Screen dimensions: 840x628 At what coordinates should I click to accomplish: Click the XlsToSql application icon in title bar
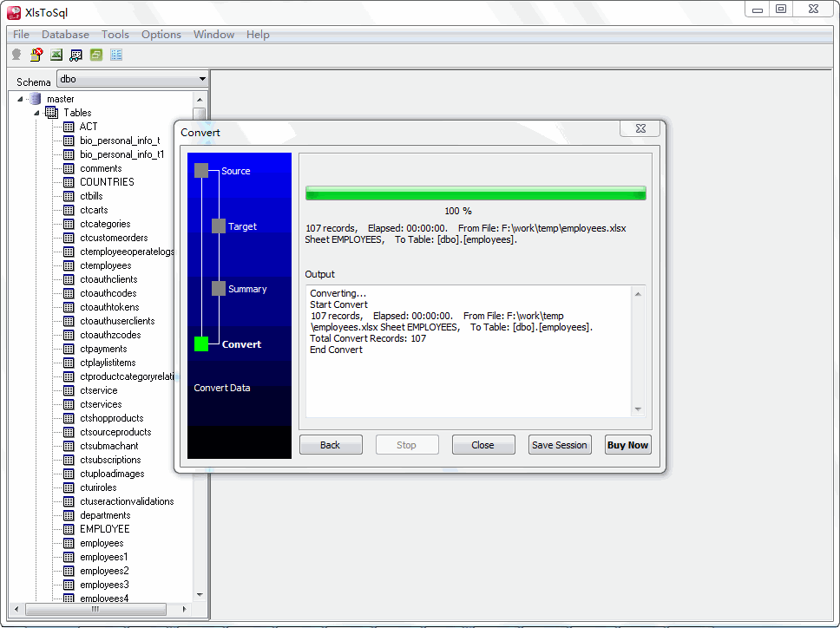point(13,13)
